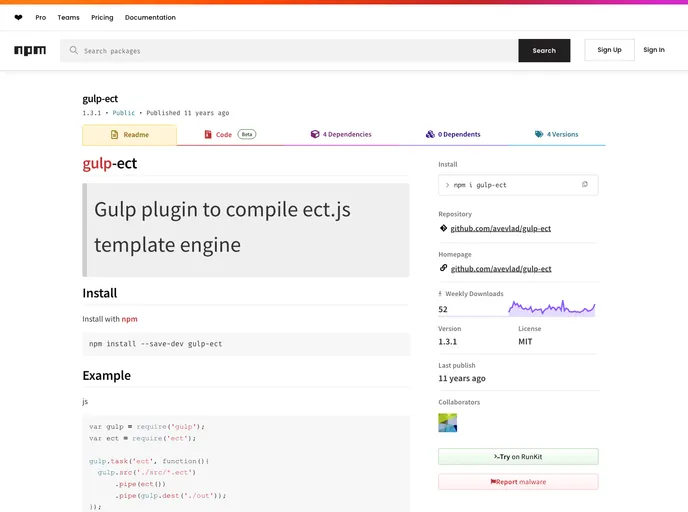Switch to the 0 Dependents tab
Viewport: 688px width, 512px height.
pyautogui.click(x=453, y=134)
